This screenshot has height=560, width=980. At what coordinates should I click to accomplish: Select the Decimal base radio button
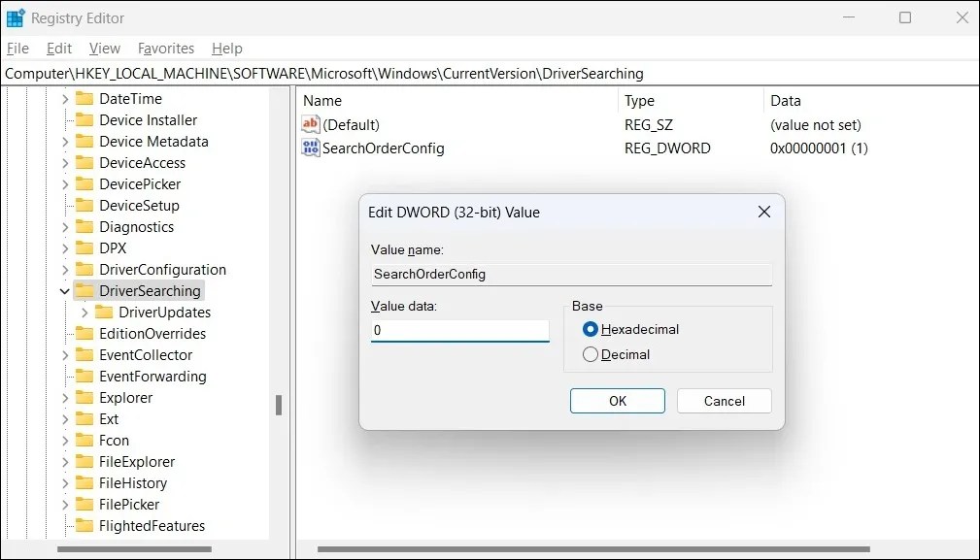point(591,354)
